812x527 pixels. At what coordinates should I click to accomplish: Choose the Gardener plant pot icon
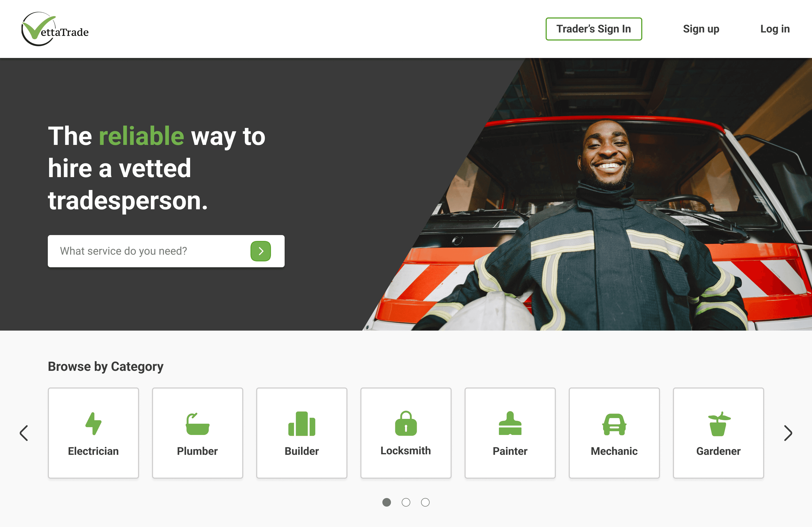click(x=719, y=424)
